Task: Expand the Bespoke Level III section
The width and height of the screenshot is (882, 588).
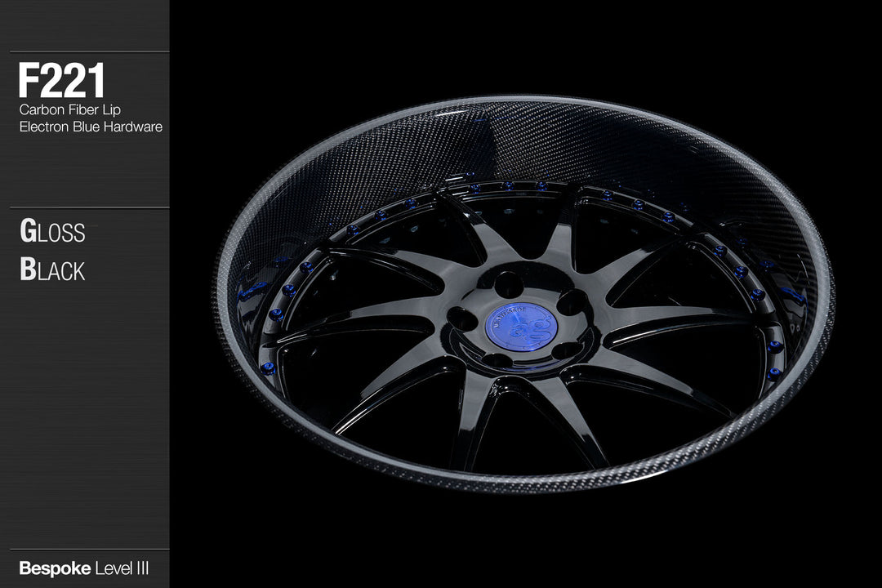Action: (84, 566)
